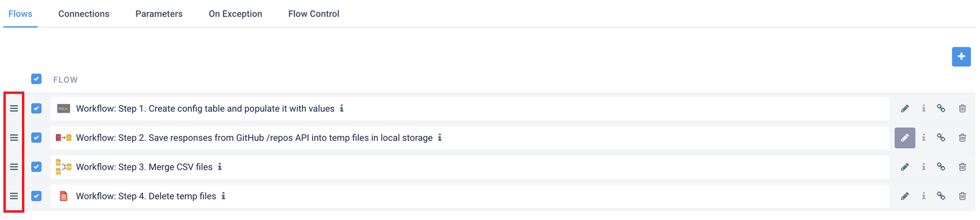Click info icon after Merge CSV files text
980x220 pixels.
[x=220, y=167]
